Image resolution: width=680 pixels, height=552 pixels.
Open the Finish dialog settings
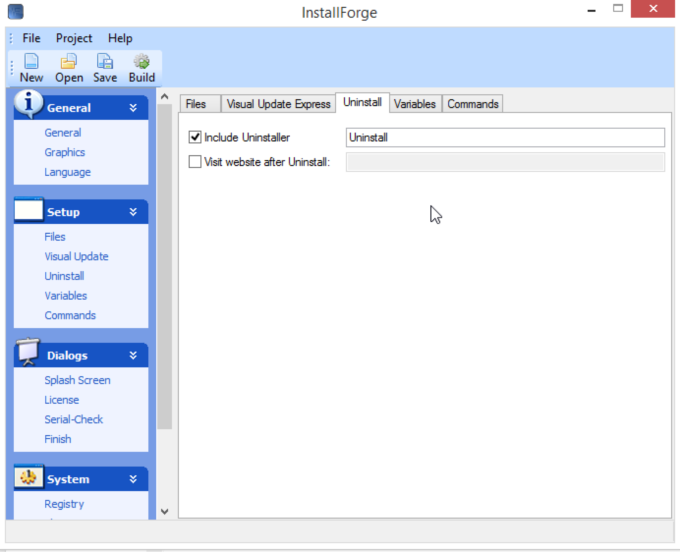[58, 439]
